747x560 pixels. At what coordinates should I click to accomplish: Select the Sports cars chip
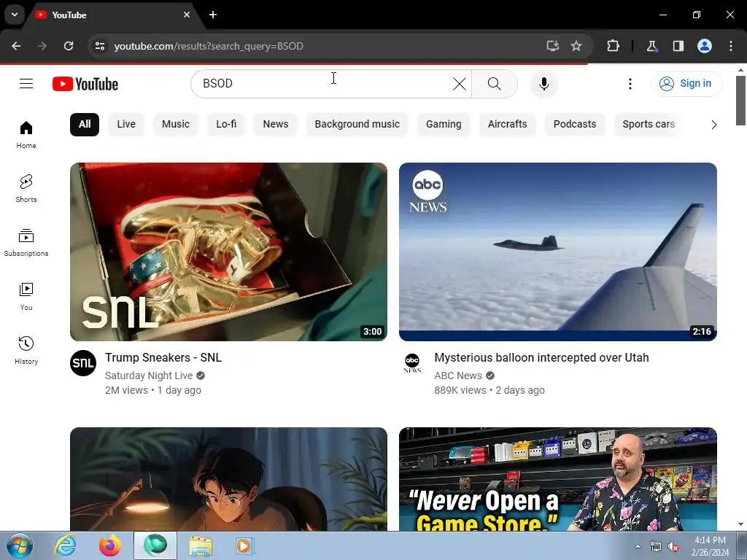coord(649,125)
